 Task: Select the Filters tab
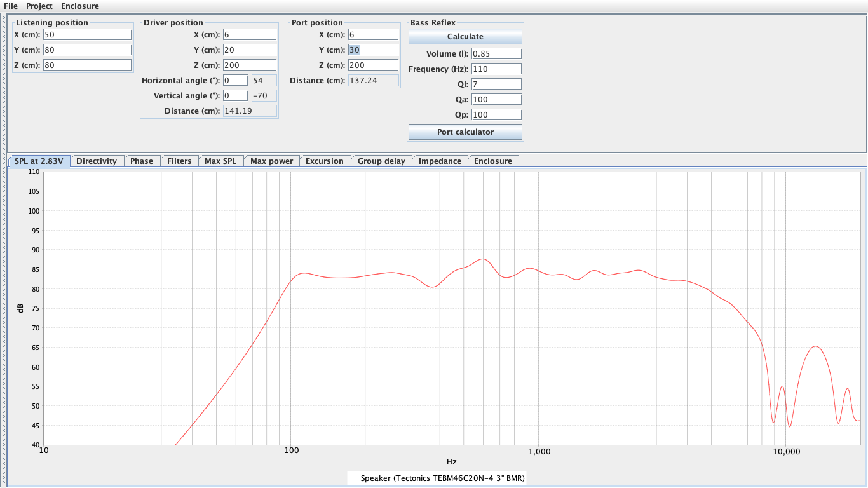pyautogui.click(x=179, y=161)
